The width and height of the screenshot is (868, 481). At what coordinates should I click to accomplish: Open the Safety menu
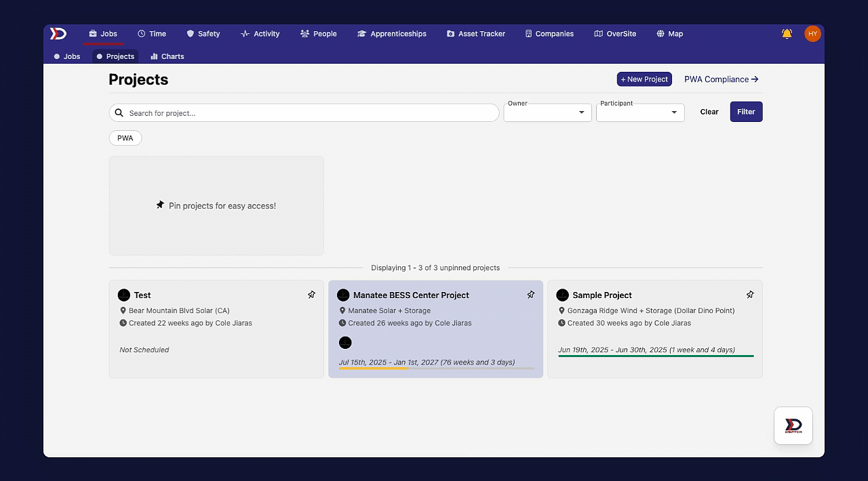[203, 33]
